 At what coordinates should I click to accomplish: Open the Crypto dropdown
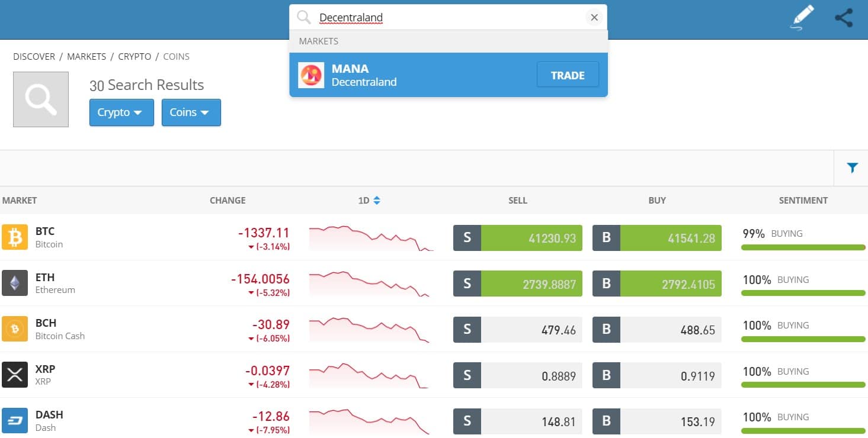pos(121,112)
